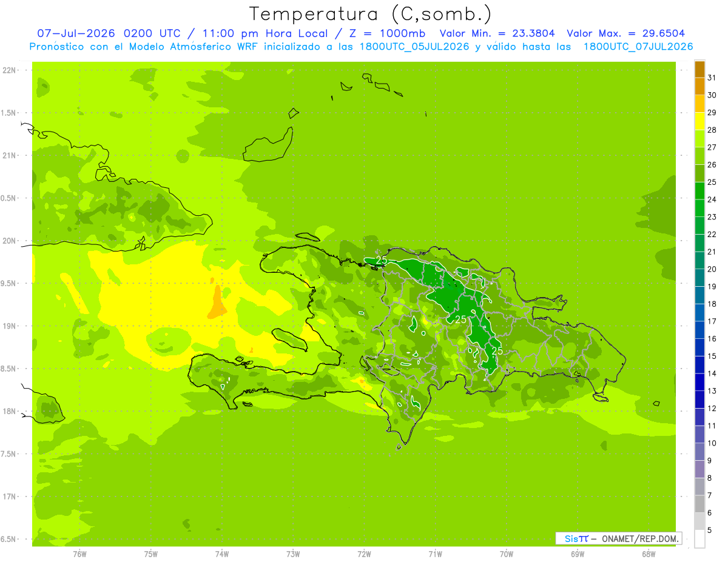This screenshot has height=562, width=728.
Task: Click the legend number 10
Action: [712, 443]
